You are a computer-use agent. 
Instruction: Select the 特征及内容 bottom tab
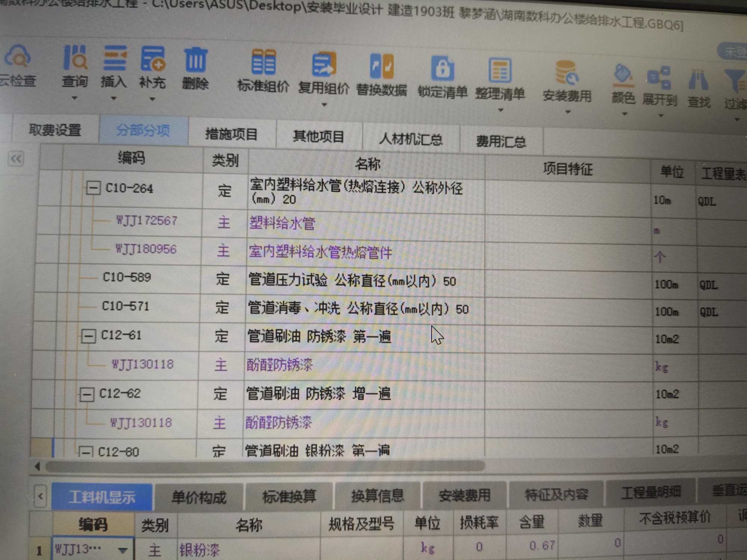(x=556, y=495)
